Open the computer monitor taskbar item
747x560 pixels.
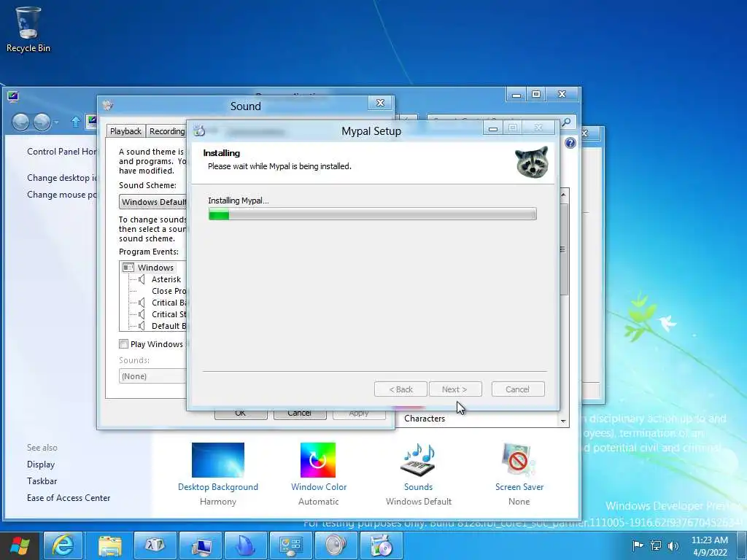(200, 545)
